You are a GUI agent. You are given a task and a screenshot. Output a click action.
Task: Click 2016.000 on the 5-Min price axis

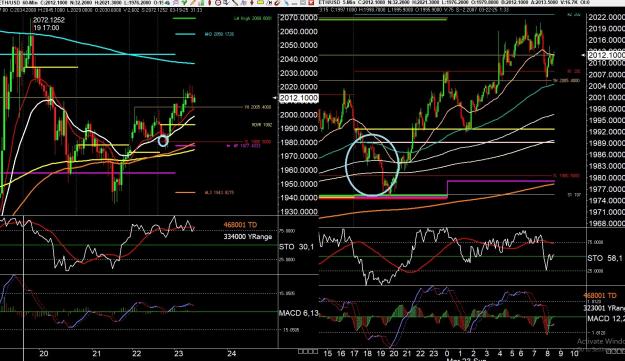tap(606, 40)
